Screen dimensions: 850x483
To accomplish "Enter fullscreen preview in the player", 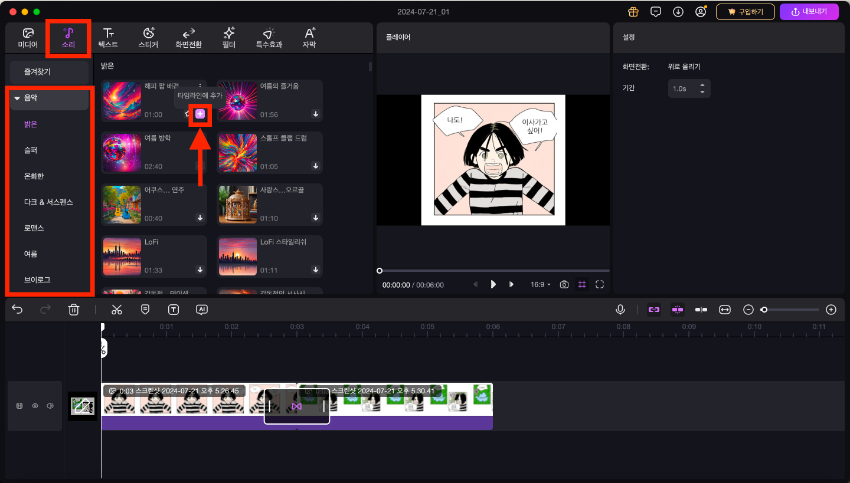I will [600, 284].
